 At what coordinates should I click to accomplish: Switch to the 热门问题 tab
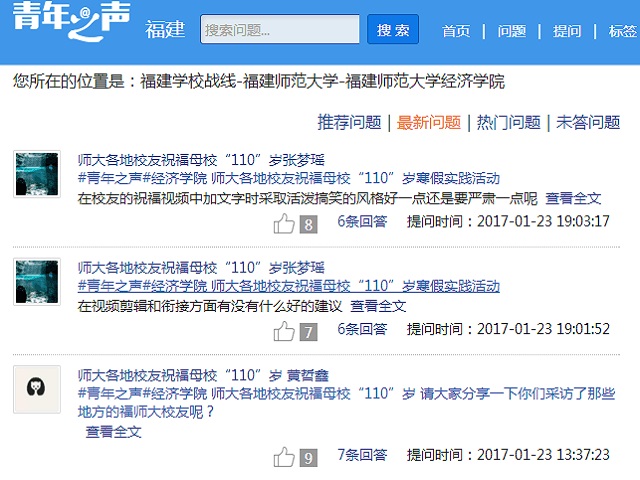[509, 122]
